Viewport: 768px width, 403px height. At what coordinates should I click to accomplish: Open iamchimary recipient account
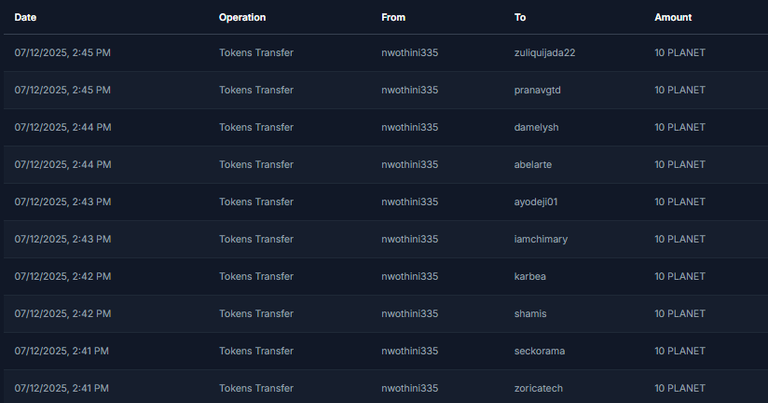coord(541,239)
